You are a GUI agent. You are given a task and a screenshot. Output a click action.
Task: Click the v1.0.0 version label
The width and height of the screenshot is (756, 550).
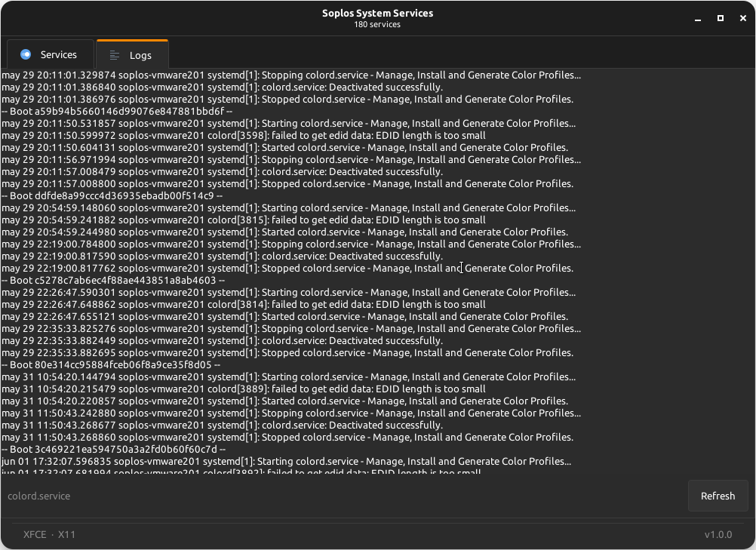coord(718,535)
